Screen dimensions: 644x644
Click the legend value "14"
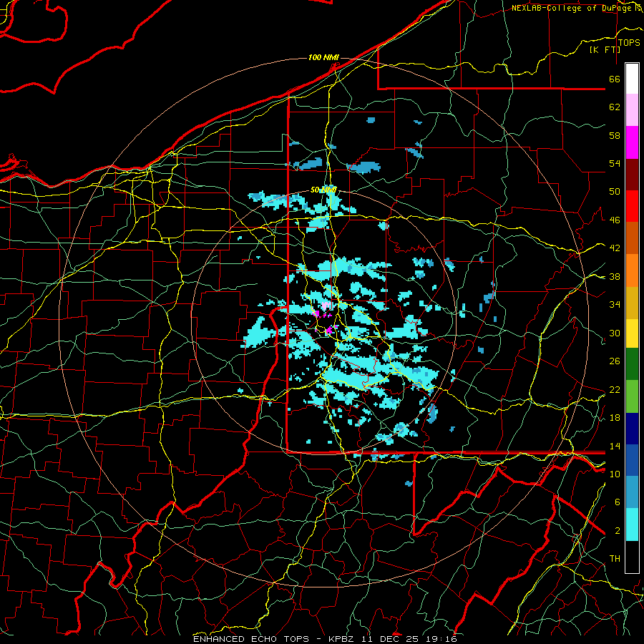(x=615, y=446)
